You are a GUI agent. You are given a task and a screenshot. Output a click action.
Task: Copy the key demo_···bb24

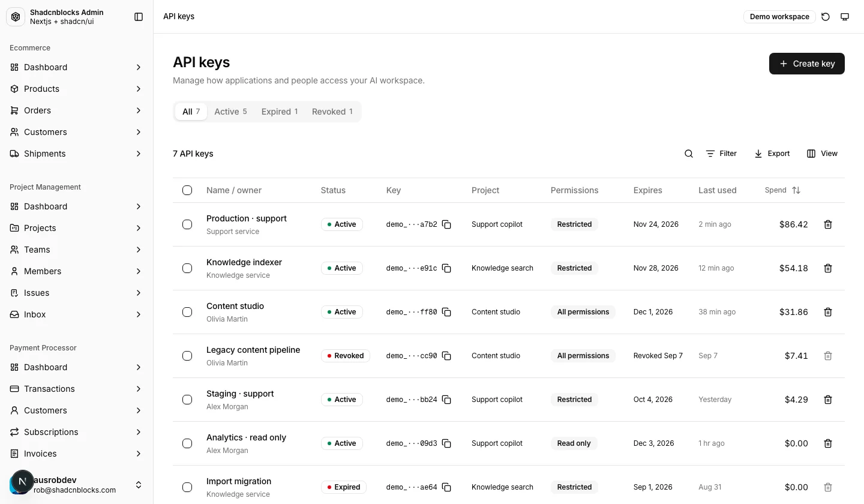446,400
